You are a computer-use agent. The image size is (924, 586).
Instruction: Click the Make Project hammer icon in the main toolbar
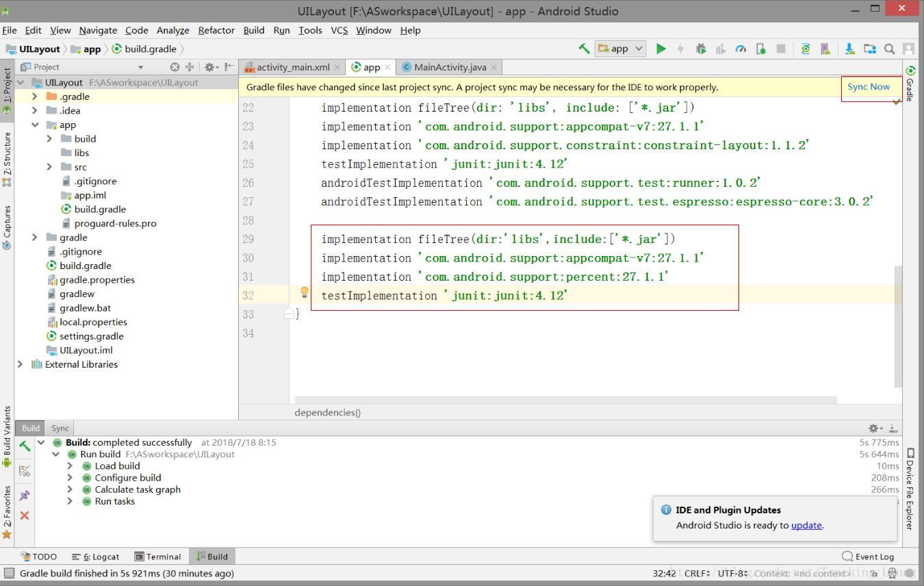click(584, 49)
